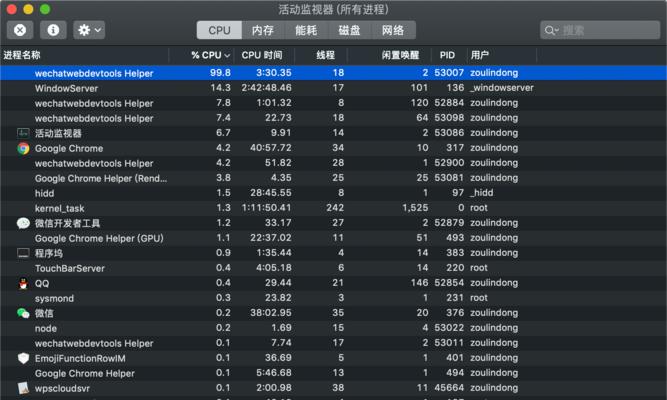Click the search magnifier icon
Image resolution: width=667 pixels, height=400 pixels.
551,31
